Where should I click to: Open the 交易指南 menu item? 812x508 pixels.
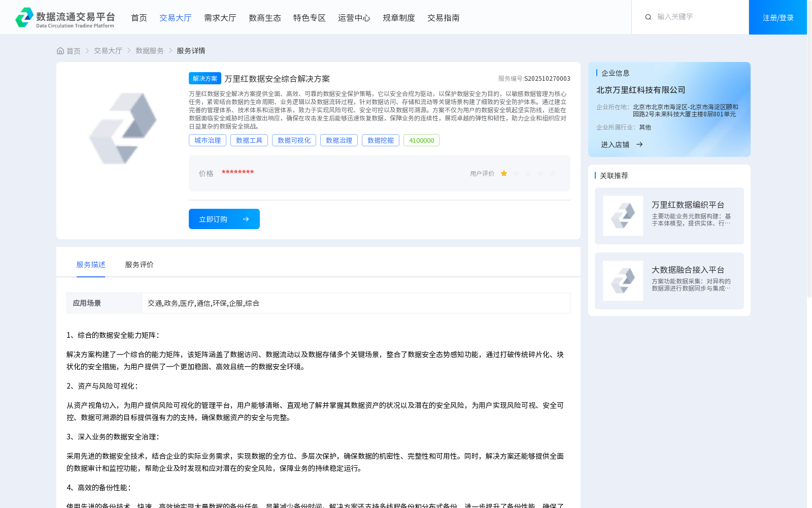444,18
